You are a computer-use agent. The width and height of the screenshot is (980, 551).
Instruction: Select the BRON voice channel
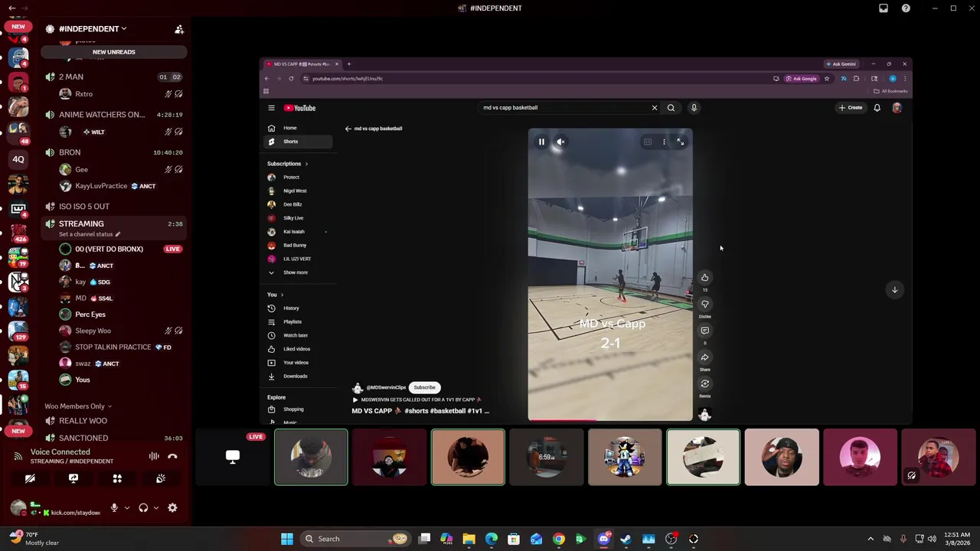click(x=70, y=152)
